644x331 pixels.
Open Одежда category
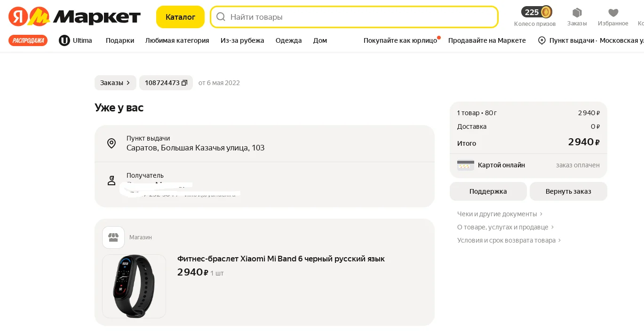click(288, 40)
